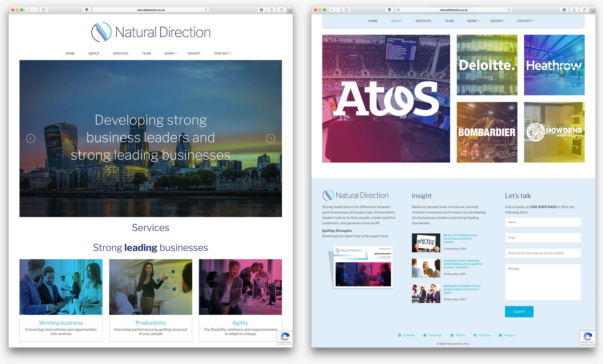The width and height of the screenshot is (603, 364).
Task: Reload page in the right Safari window
Action: (x=509, y=10)
